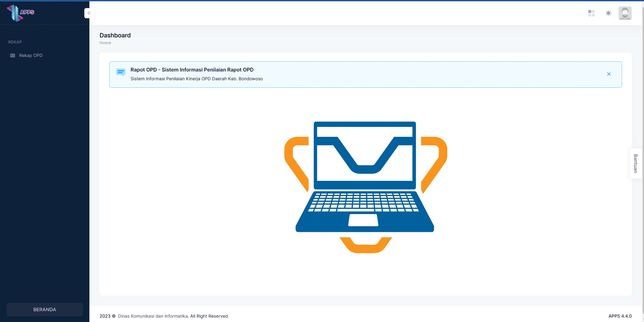Open the Rekap OPD menu item
This screenshot has height=322, width=644.
tap(31, 56)
